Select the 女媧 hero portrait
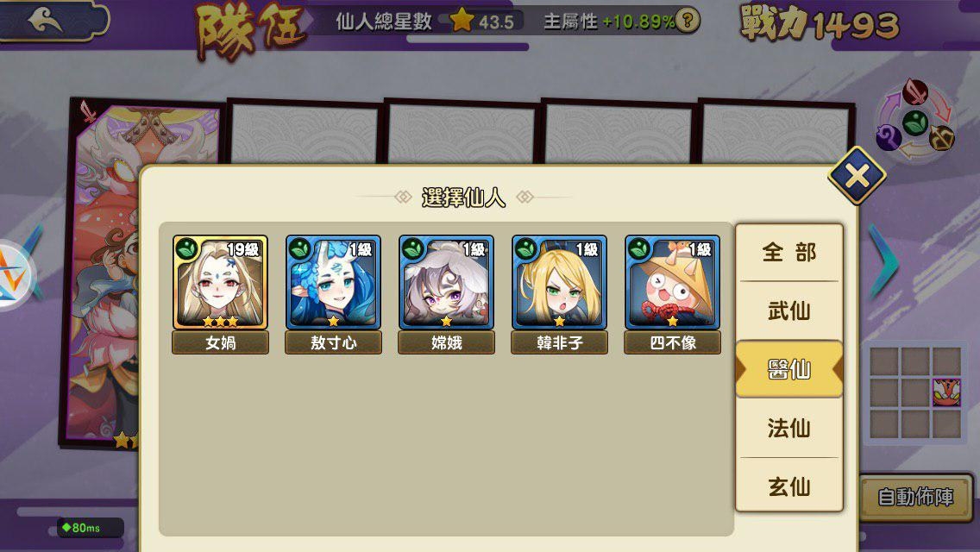This screenshot has width=980, height=552. 220,283
